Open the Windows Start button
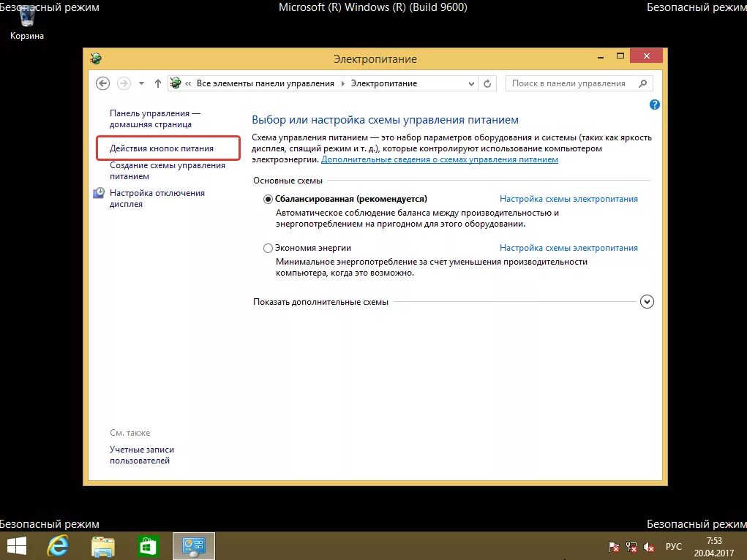This screenshot has width=747, height=560. [x=17, y=546]
